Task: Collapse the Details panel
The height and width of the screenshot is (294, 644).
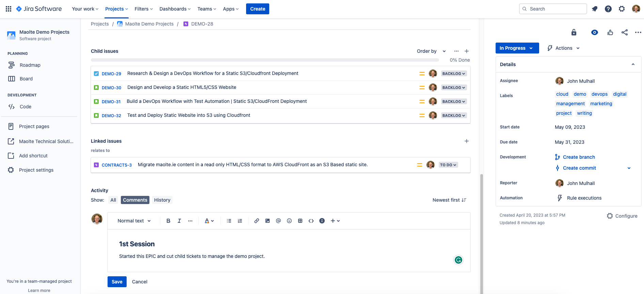Action: point(633,64)
